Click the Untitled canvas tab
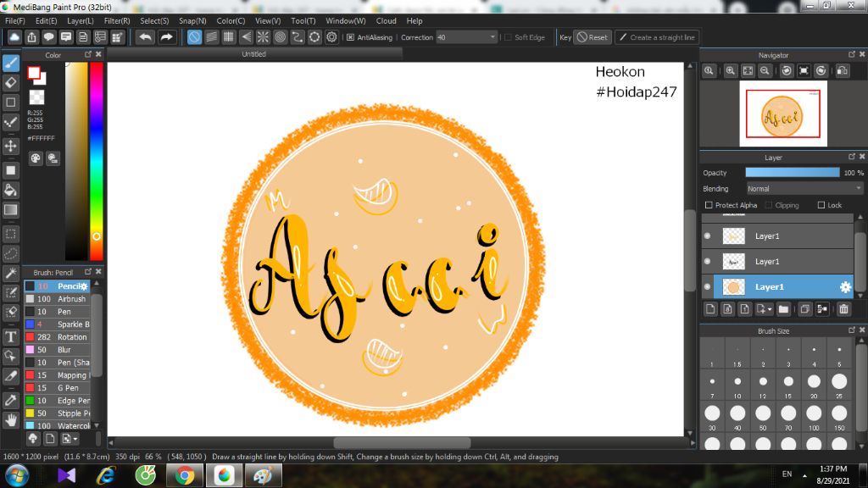 coord(254,54)
